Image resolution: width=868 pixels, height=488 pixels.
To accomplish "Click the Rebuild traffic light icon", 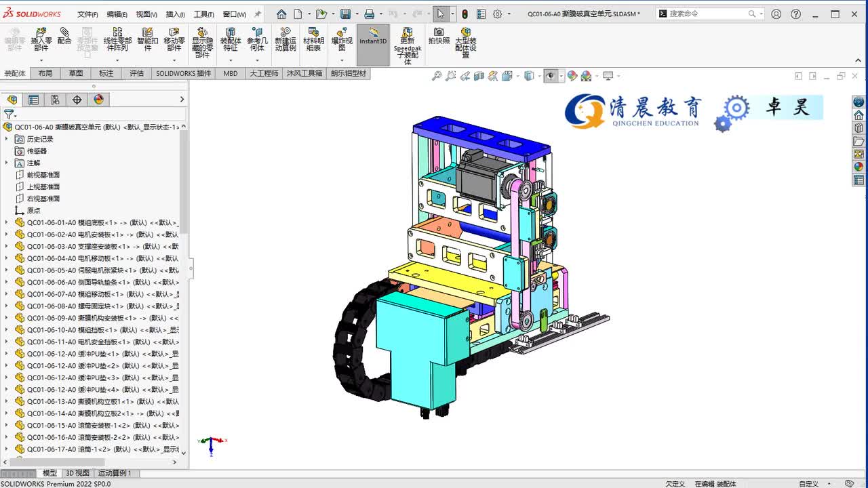I will tap(465, 14).
